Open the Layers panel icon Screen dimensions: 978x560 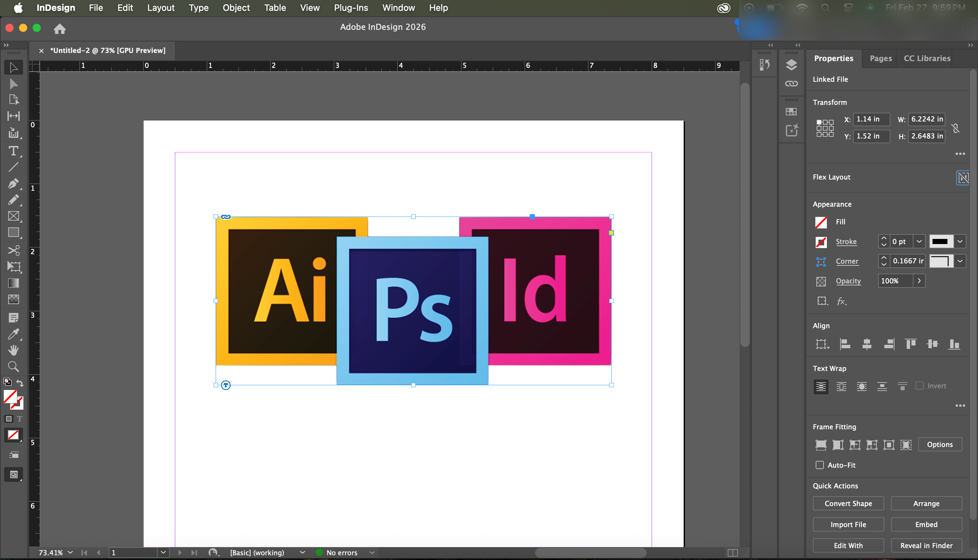click(x=792, y=65)
